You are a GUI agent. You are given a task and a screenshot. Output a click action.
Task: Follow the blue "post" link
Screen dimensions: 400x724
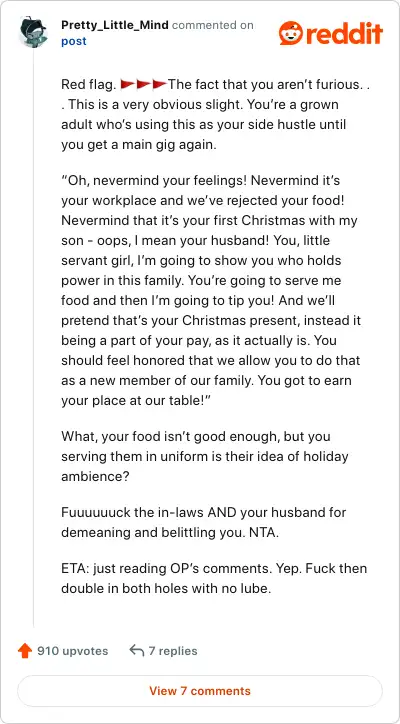click(73, 42)
